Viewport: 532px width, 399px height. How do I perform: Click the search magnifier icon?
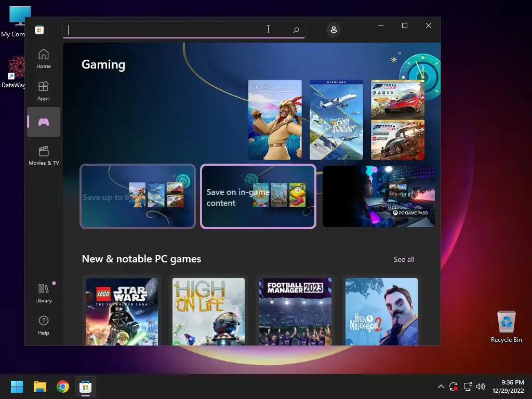[x=296, y=30]
